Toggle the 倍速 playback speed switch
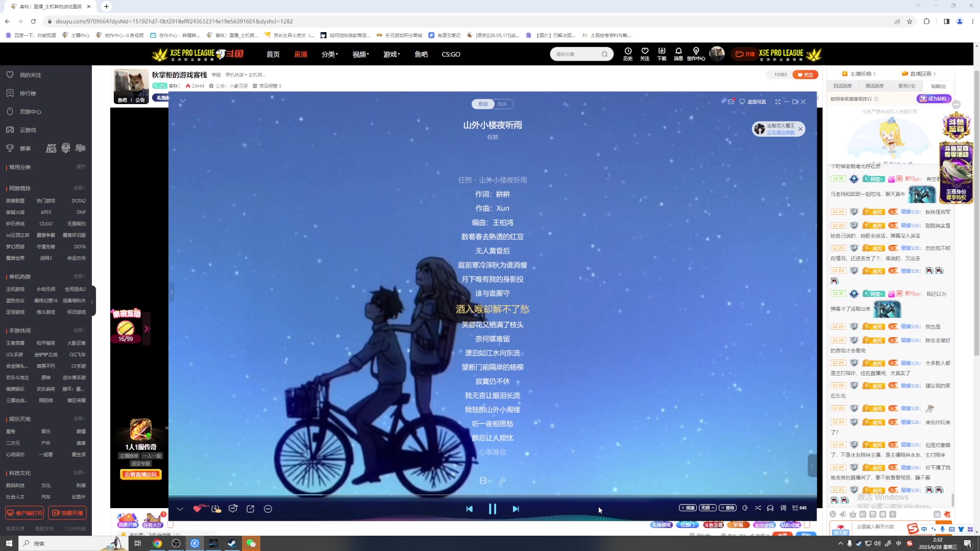 tap(688, 508)
